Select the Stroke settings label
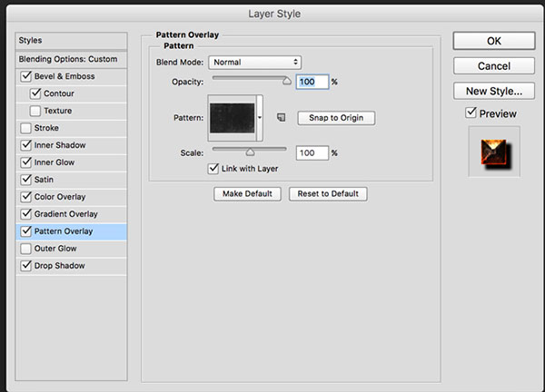The image size is (545, 392). (x=46, y=128)
